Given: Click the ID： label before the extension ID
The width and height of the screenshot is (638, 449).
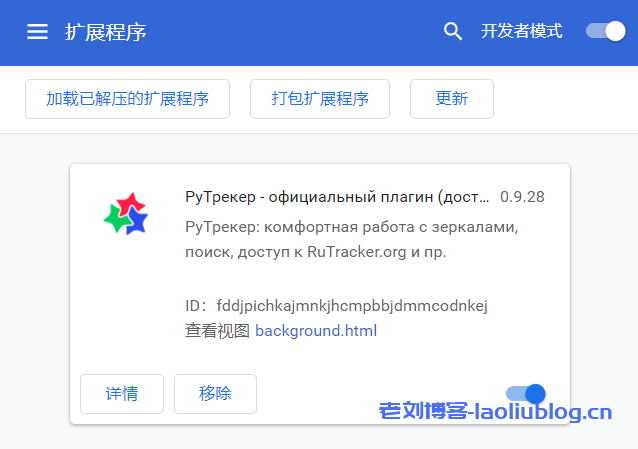Looking at the screenshot, I should pos(197,306).
